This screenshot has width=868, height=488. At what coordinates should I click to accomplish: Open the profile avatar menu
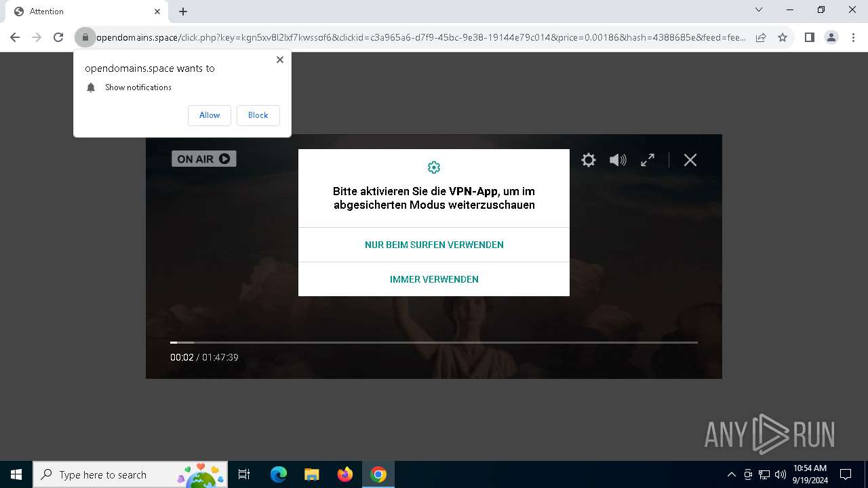pos(831,37)
